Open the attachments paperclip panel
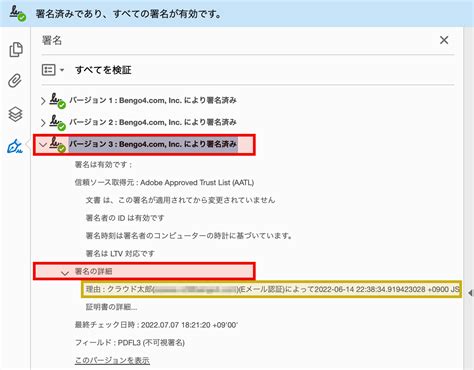 tap(15, 80)
